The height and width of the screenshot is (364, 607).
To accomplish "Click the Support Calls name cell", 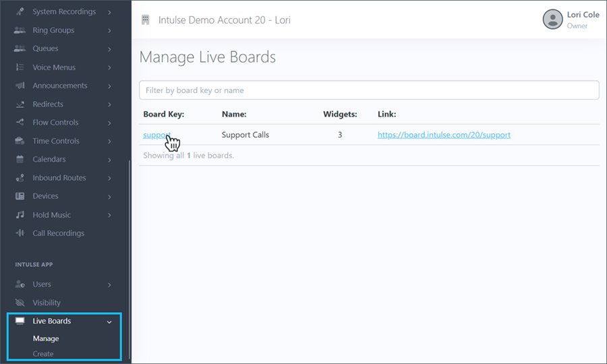I will (x=245, y=135).
